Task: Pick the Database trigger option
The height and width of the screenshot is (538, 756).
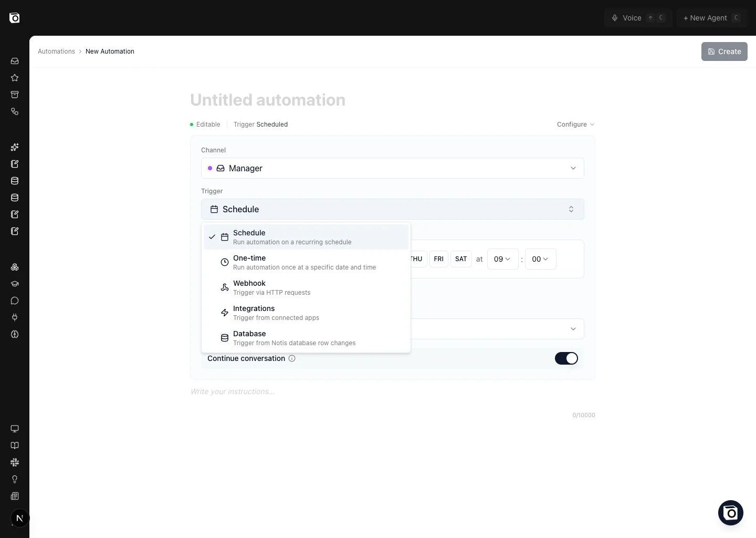Action: 306,338
